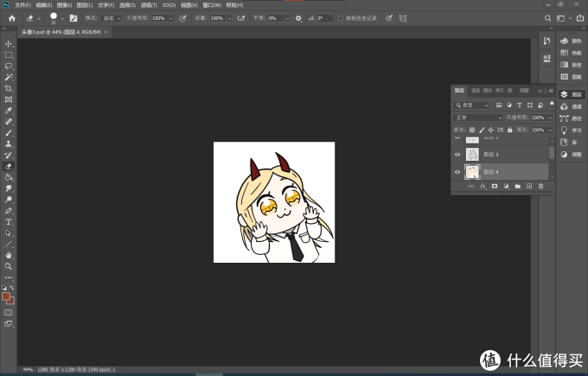This screenshot has width=588, height=376.
Task: Hide 图层 4 with its eye icon
Action: (x=457, y=172)
